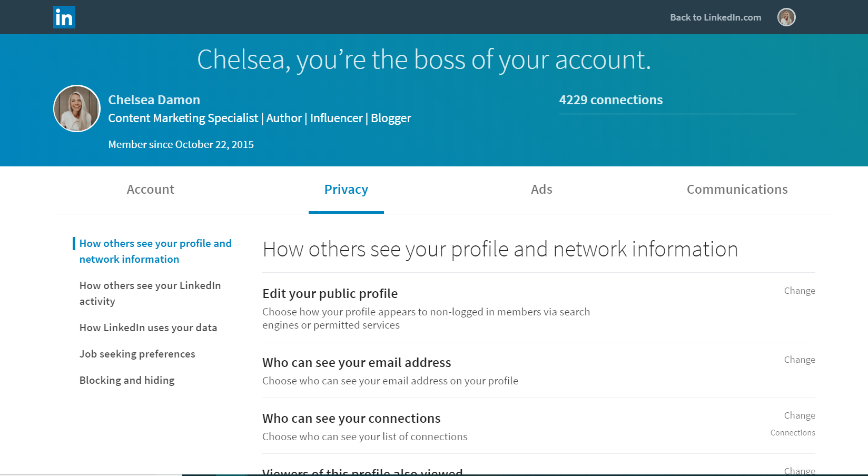This screenshot has width=868, height=476.
Task: Expand Change for email address visibility
Action: 799,360
